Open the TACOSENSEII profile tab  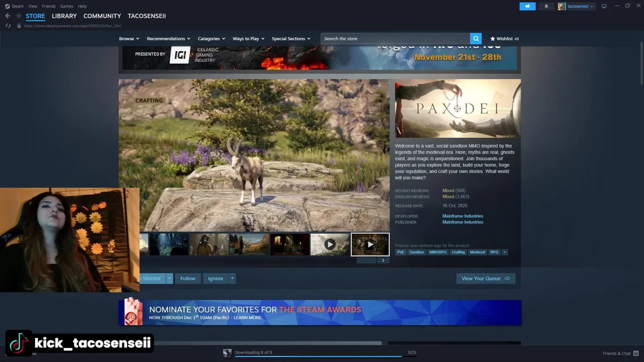pos(147,16)
